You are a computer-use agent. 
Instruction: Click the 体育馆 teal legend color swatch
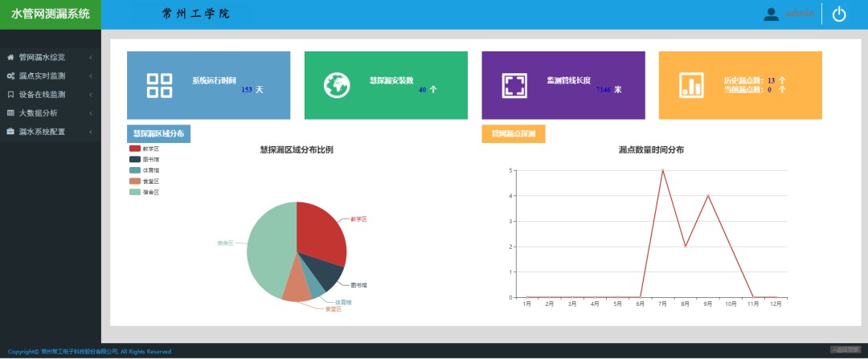134,170
